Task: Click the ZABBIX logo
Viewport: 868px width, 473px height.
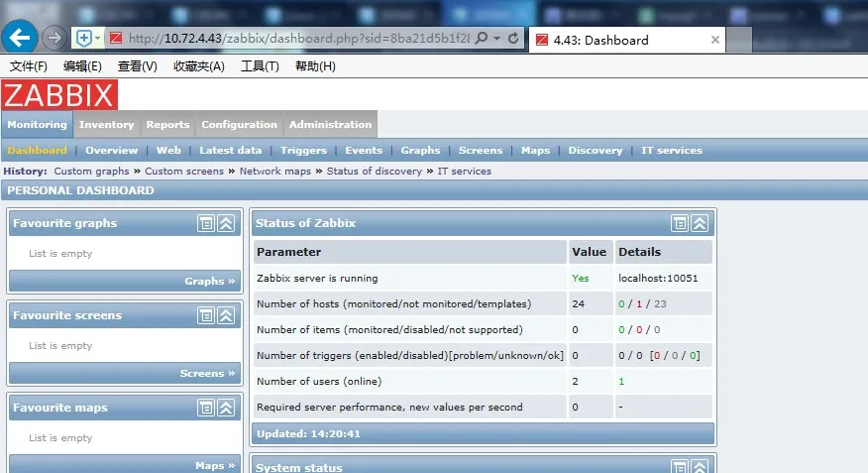Action: [59, 95]
